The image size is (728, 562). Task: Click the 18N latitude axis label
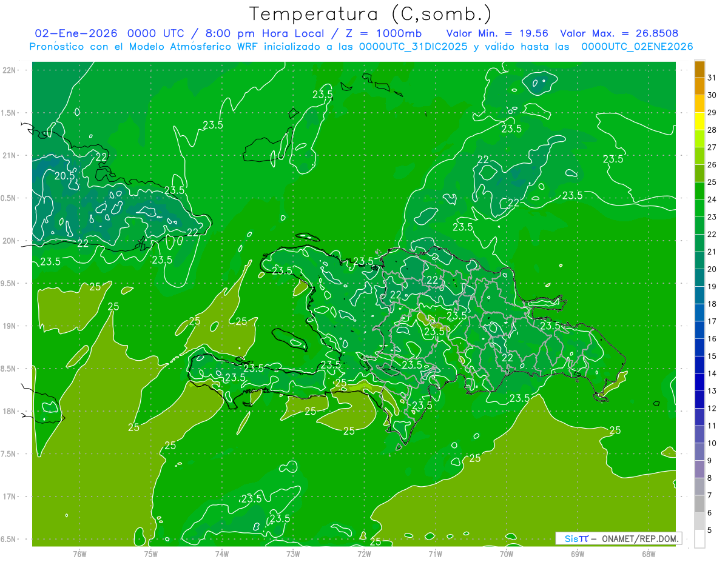(10, 411)
